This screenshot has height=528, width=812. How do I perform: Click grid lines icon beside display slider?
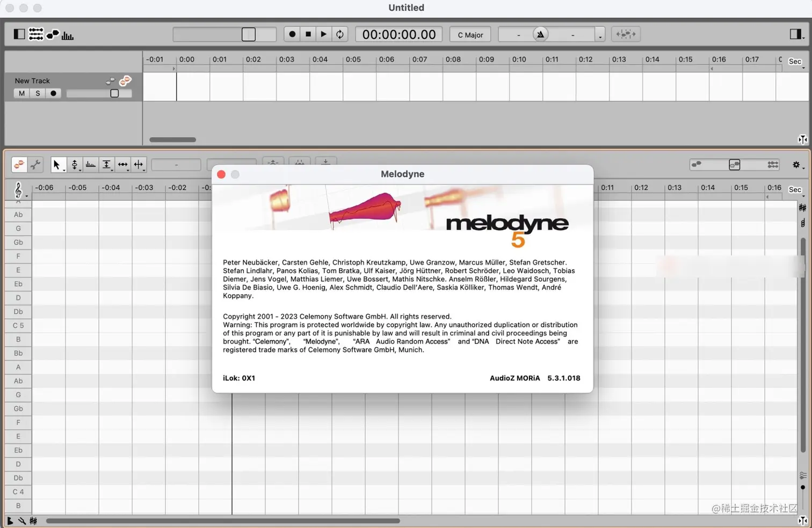(x=773, y=165)
